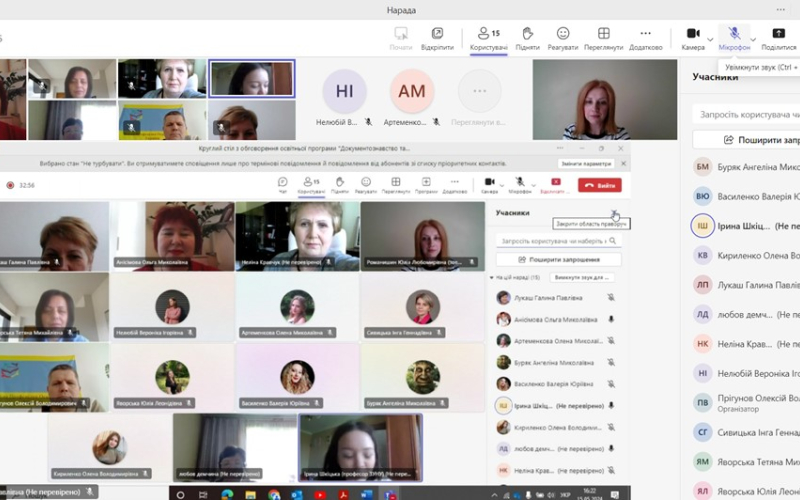The image size is (800, 500).
Task: Open Додатково three-dot menu in Нарада toolbar
Action: pyautogui.click(x=645, y=39)
